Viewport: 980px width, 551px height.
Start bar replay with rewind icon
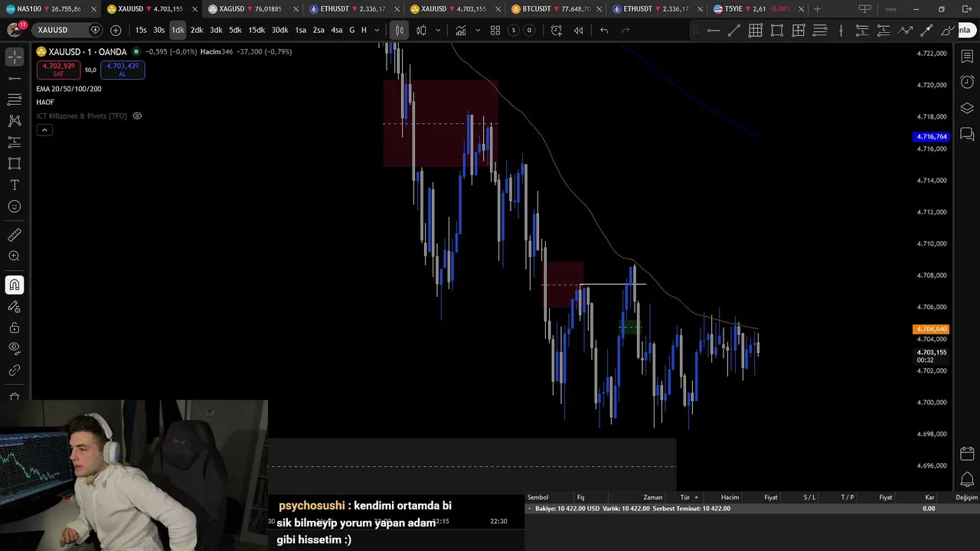pos(578,30)
